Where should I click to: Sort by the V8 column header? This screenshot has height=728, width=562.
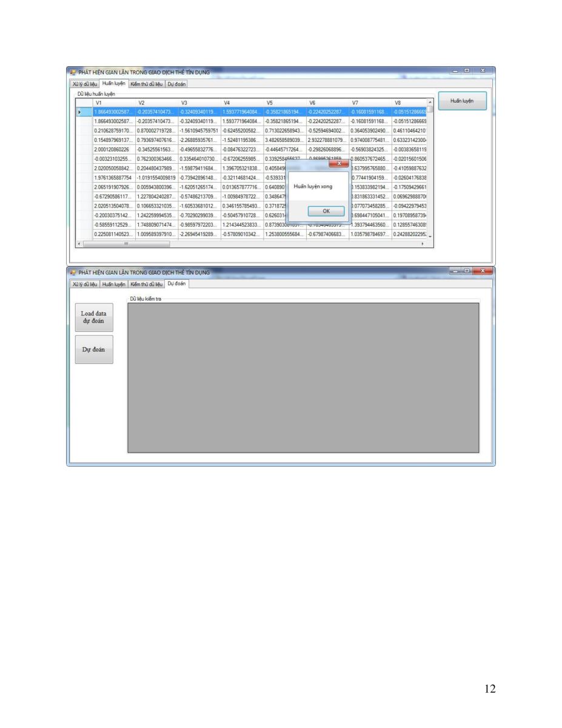click(409, 103)
